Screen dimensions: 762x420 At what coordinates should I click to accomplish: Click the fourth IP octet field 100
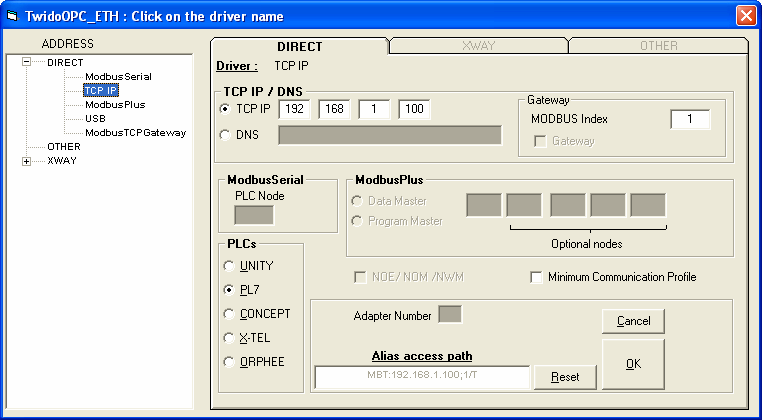coord(414,109)
